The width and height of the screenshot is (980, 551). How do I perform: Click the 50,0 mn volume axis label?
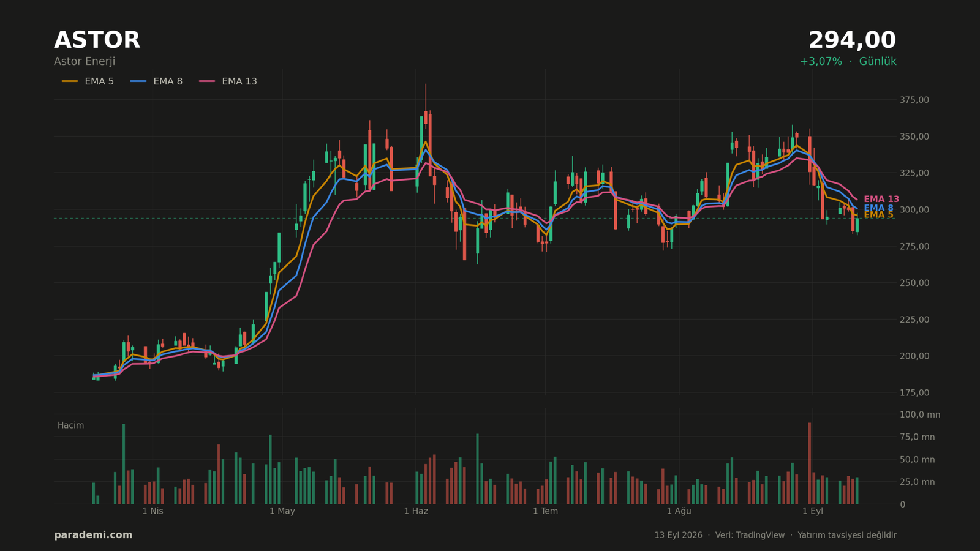pos(917,460)
